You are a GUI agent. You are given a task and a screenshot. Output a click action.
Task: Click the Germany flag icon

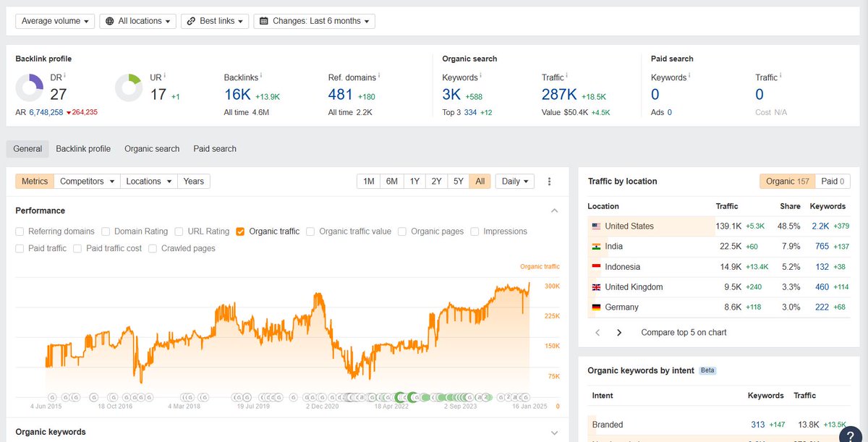pos(595,307)
